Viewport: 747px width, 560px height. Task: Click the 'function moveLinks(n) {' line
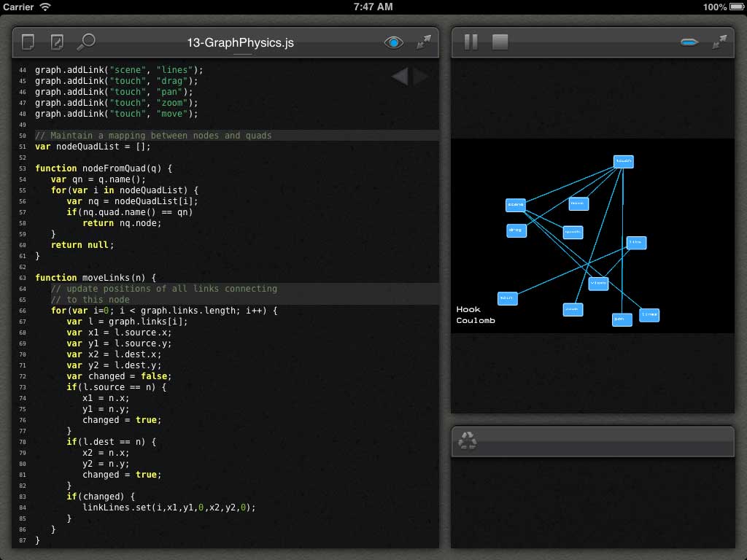[x=96, y=278]
